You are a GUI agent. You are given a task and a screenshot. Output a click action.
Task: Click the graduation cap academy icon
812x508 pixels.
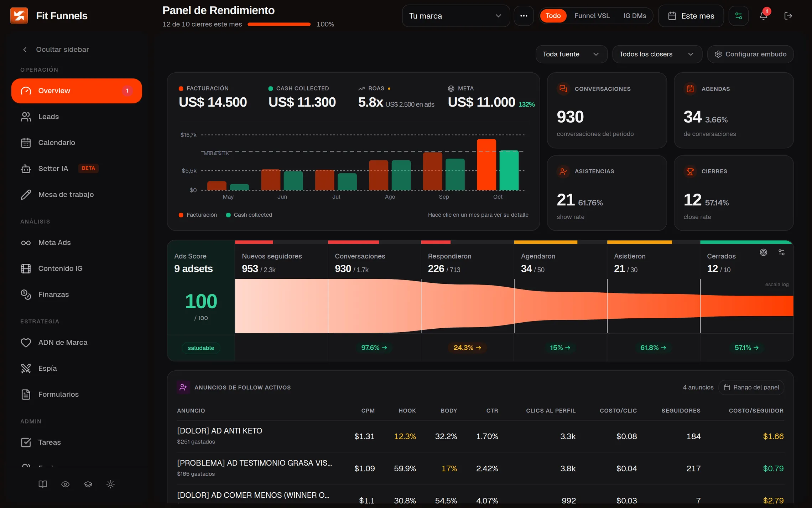(88, 484)
